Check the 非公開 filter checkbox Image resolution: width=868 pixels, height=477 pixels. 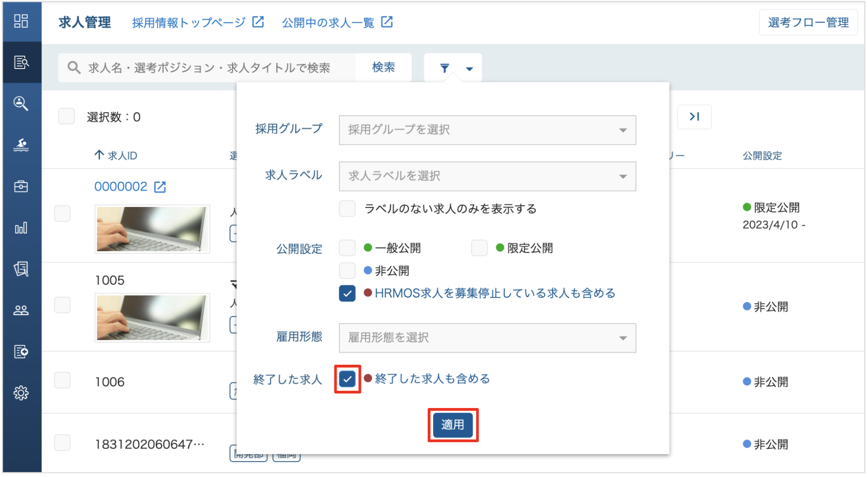(347, 271)
